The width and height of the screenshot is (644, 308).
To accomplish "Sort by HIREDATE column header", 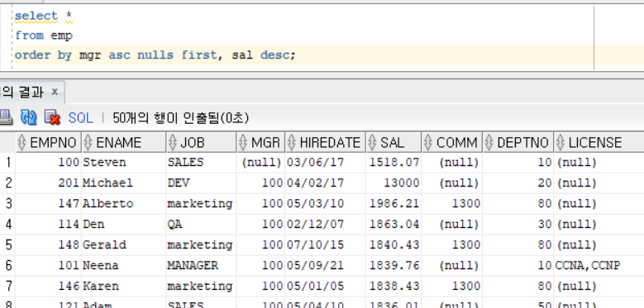I will (325, 143).
